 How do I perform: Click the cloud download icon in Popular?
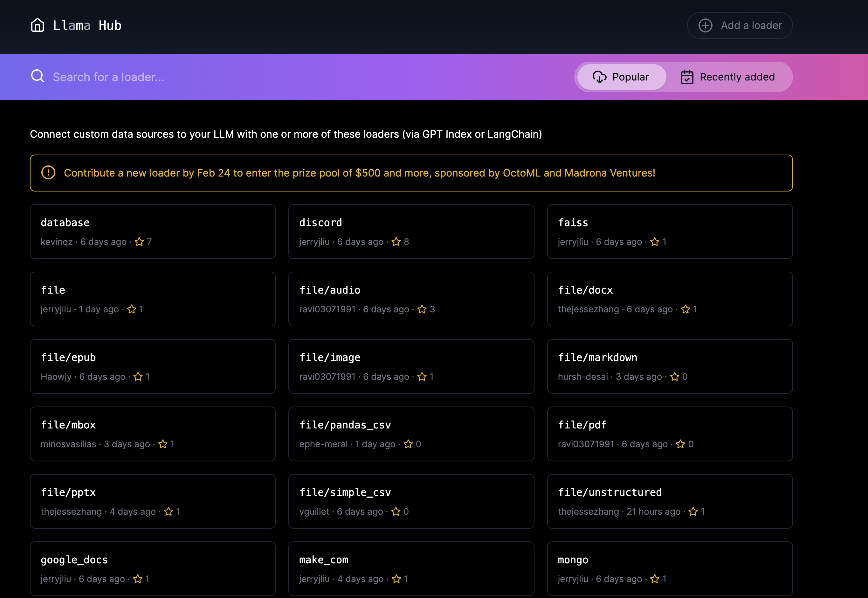click(x=599, y=77)
